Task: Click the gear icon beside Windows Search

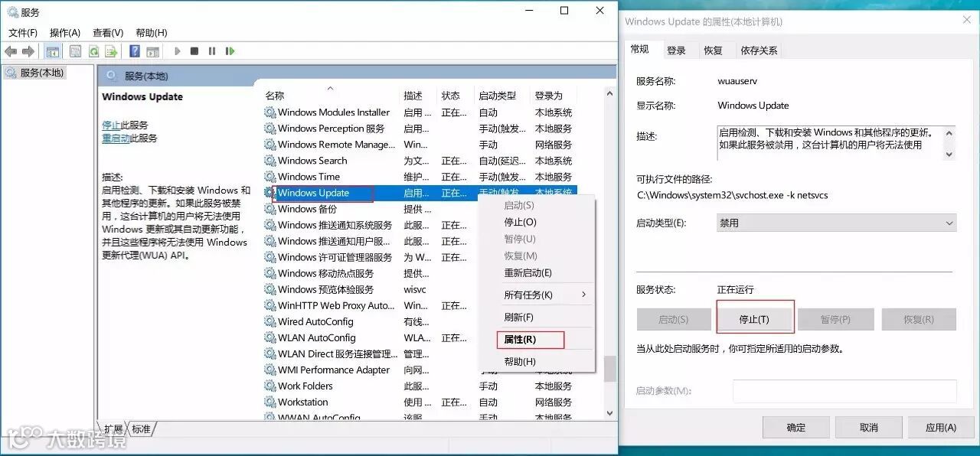Action: tap(270, 161)
